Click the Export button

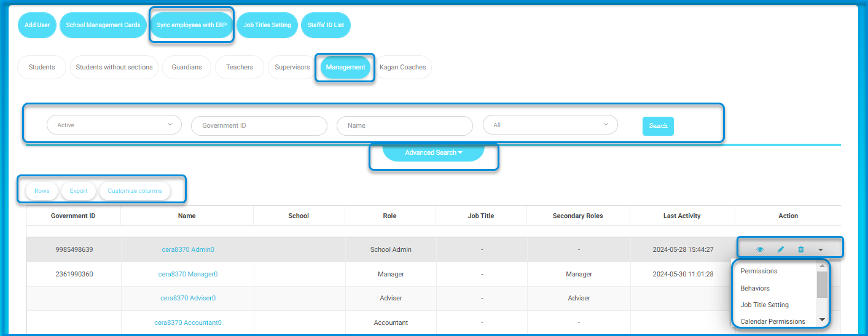pyautogui.click(x=79, y=191)
